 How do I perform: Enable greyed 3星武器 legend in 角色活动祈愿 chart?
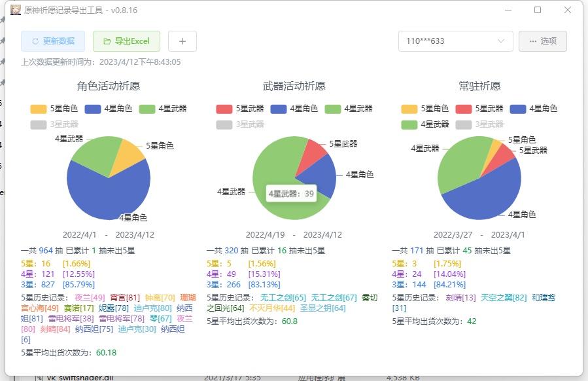click(x=54, y=124)
